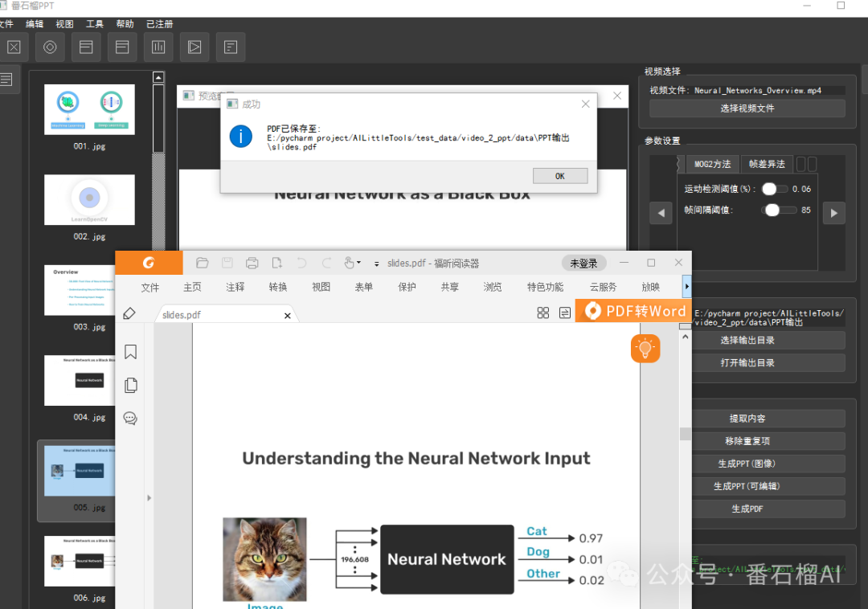Select thumbnail 003.jpg Overview slide
The height and width of the screenshot is (609, 868).
[80, 290]
